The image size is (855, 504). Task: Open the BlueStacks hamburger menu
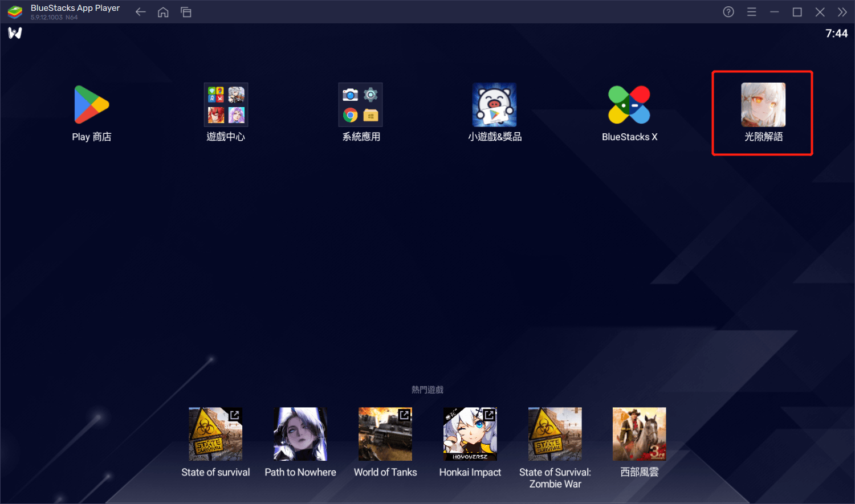[x=752, y=12]
